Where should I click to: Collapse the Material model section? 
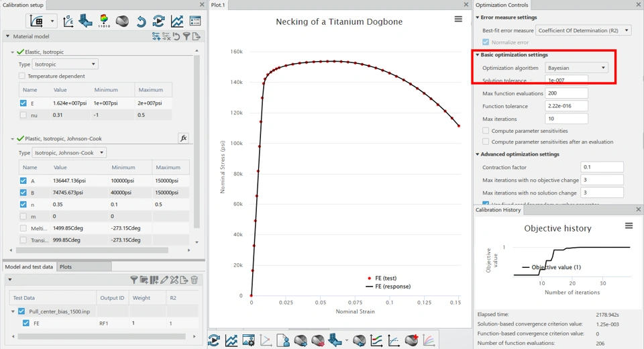pyautogui.click(x=7, y=36)
